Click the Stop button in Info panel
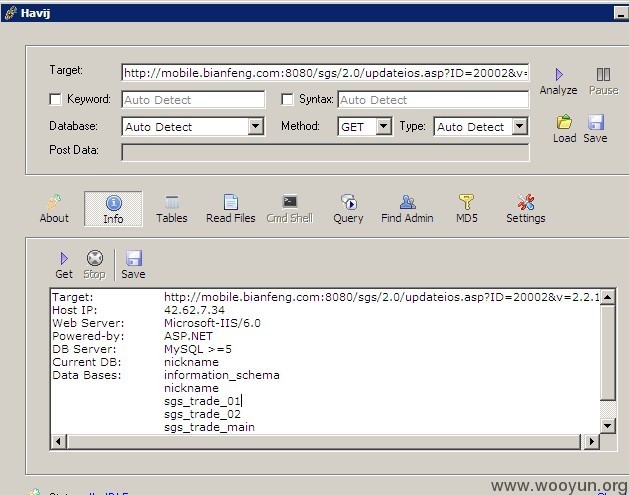 click(95, 265)
